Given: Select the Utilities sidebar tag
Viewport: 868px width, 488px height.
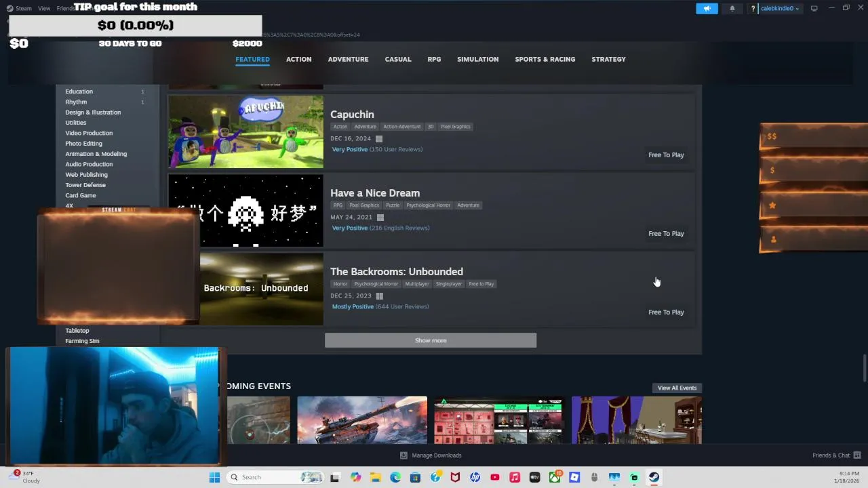Looking at the screenshot, I should 75,123.
